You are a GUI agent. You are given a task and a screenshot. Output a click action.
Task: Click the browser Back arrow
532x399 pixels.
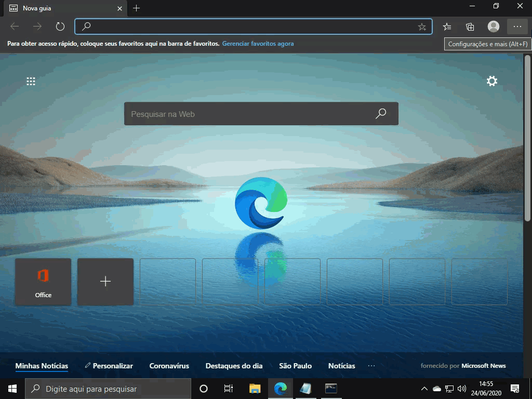pyautogui.click(x=15, y=26)
